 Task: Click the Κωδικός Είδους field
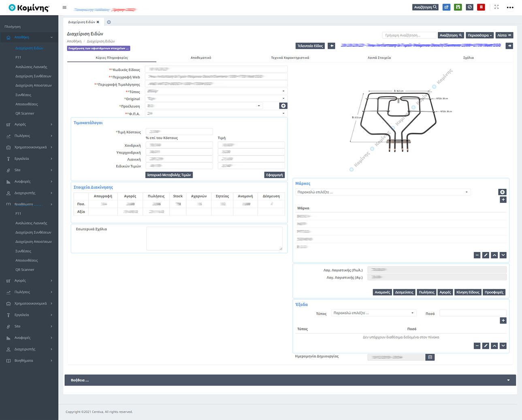(x=216, y=69)
